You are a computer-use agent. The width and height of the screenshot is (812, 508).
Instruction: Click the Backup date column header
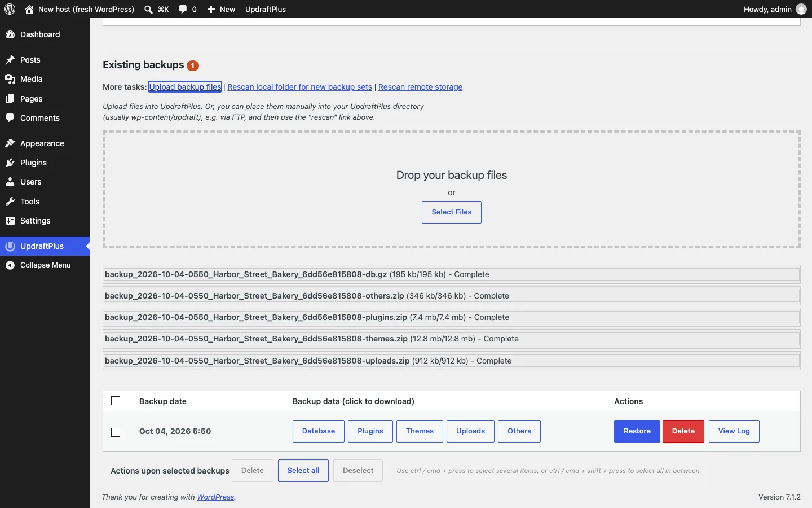point(163,401)
